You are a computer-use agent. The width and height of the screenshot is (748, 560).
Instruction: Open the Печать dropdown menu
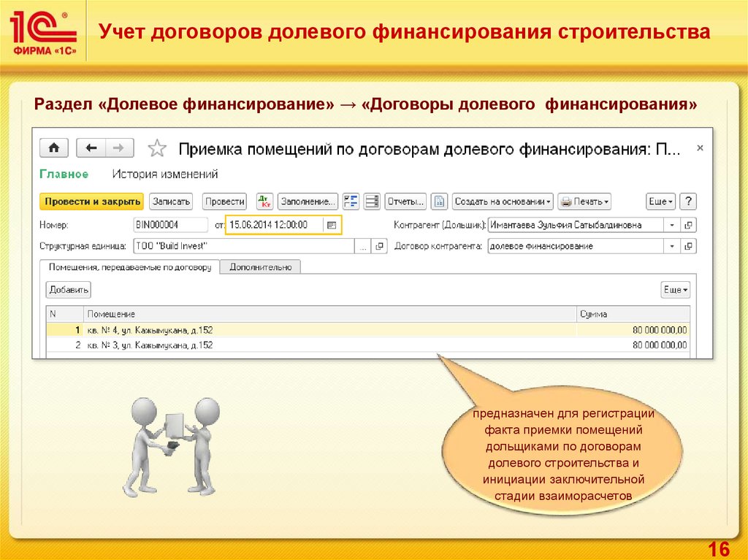coord(584,202)
